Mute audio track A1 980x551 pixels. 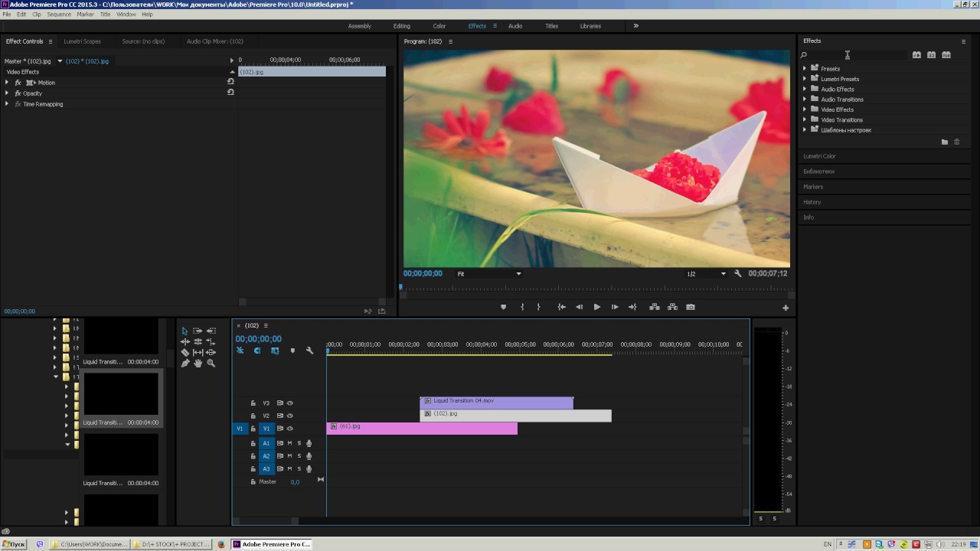[x=289, y=443]
